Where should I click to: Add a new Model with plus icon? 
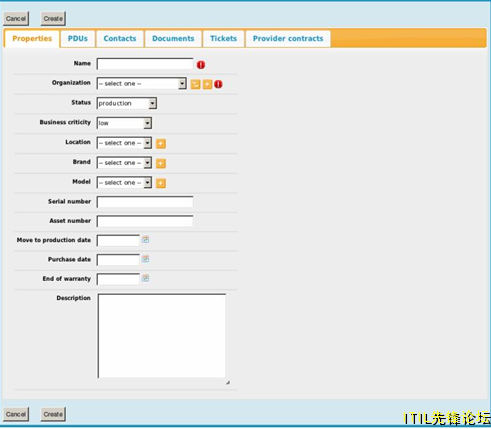(161, 183)
